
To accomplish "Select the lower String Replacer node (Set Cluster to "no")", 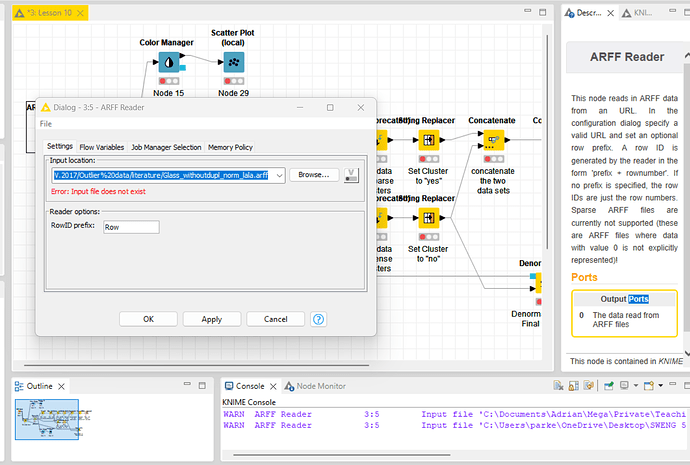I will tap(429, 218).
